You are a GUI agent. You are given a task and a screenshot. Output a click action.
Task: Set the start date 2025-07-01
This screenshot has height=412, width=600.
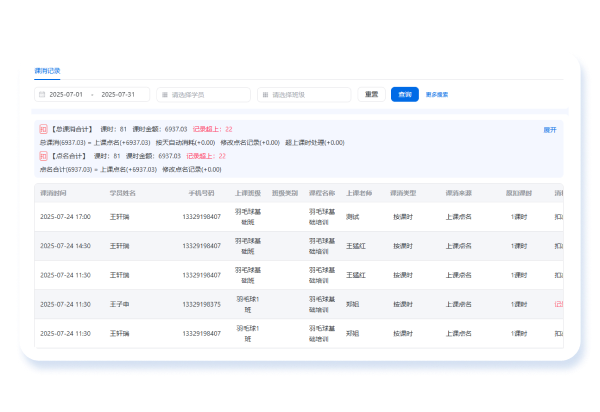point(66,94)
